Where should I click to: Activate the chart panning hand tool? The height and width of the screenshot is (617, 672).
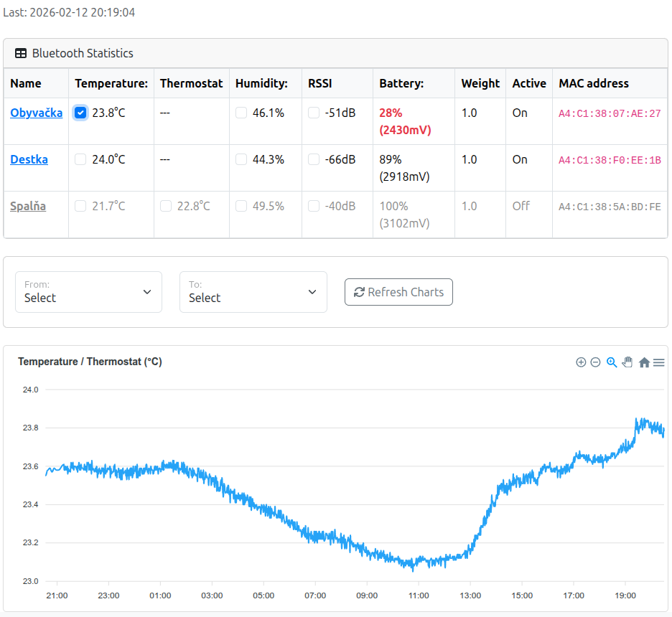coord(627,362)
